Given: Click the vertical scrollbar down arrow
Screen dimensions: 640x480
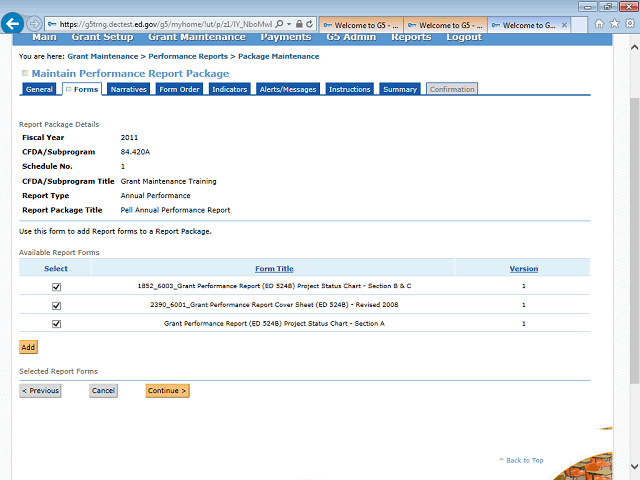Looking at the screenshot, I should (634, 466).
